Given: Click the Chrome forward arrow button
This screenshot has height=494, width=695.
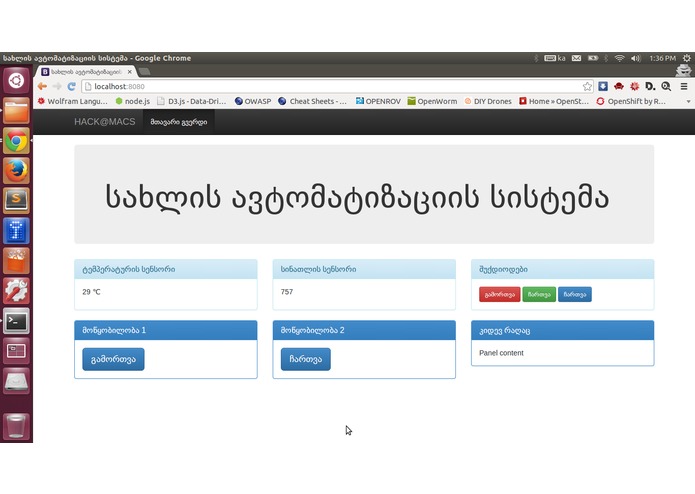Looking at the screenshot, I should point(57,86).
